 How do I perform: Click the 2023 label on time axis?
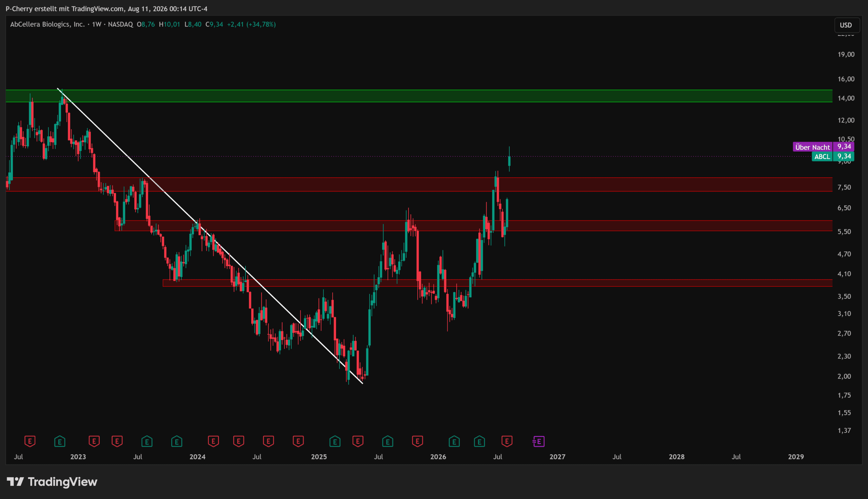(78, 457)
